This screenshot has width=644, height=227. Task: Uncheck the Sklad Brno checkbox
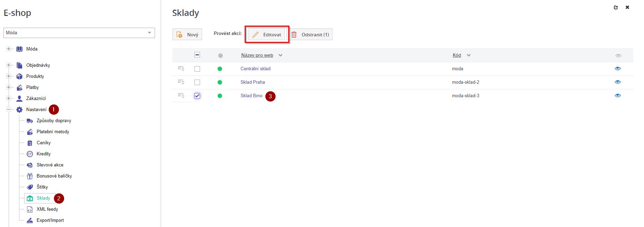pos(197,96)
